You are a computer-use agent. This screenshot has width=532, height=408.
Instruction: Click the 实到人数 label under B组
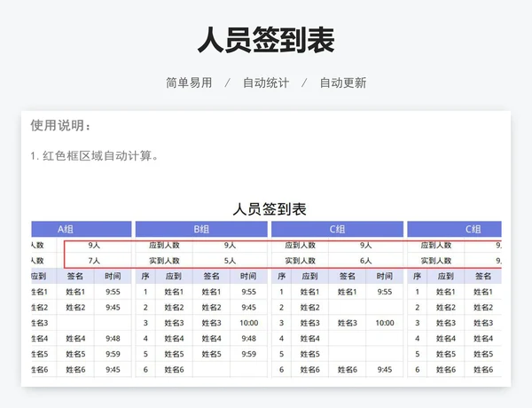164,261
